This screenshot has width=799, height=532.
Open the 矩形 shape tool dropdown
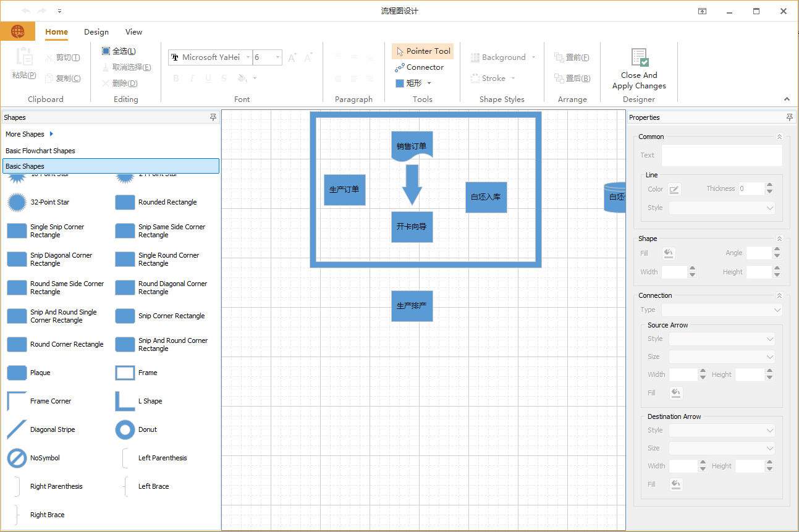pos(429,83)
